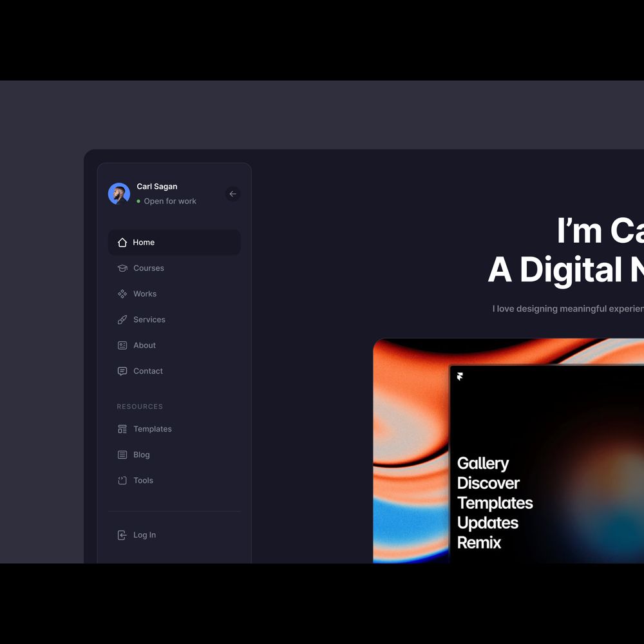The height and width of the screenshot is (644, 644).
Task: Click Discover in the preview card
Action: coord(488,484)
